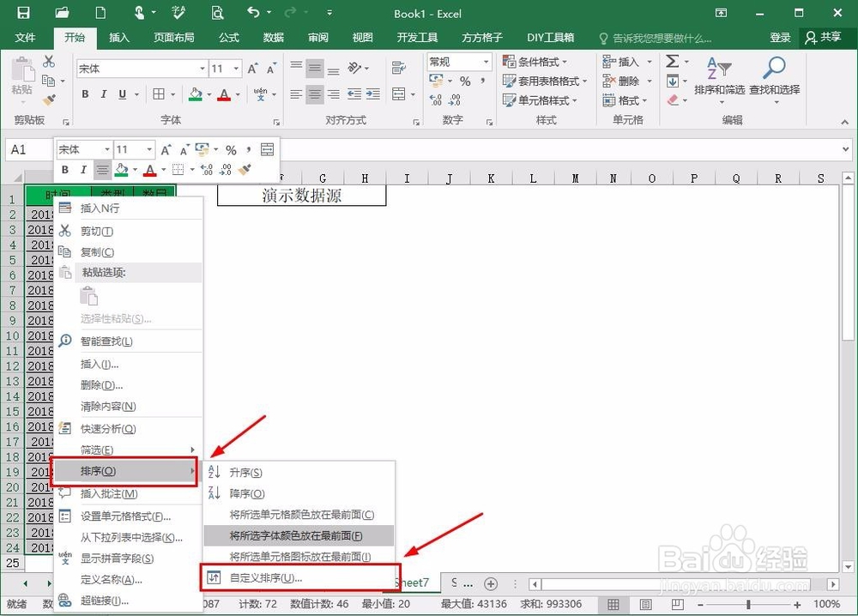This screenshot has width=858, height=616.
Task: Click the zoom slider handle
Action: [x=748, y=605]
